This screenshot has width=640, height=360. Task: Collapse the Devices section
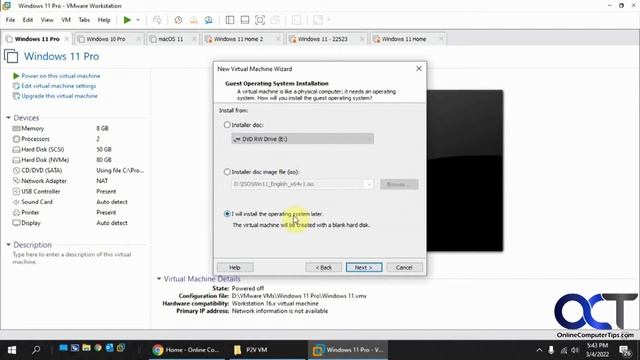(8, 118)
